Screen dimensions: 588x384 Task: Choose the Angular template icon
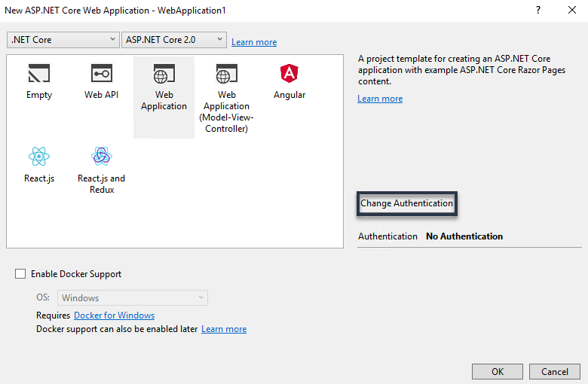pyautogui.click(x=289, y=74)
